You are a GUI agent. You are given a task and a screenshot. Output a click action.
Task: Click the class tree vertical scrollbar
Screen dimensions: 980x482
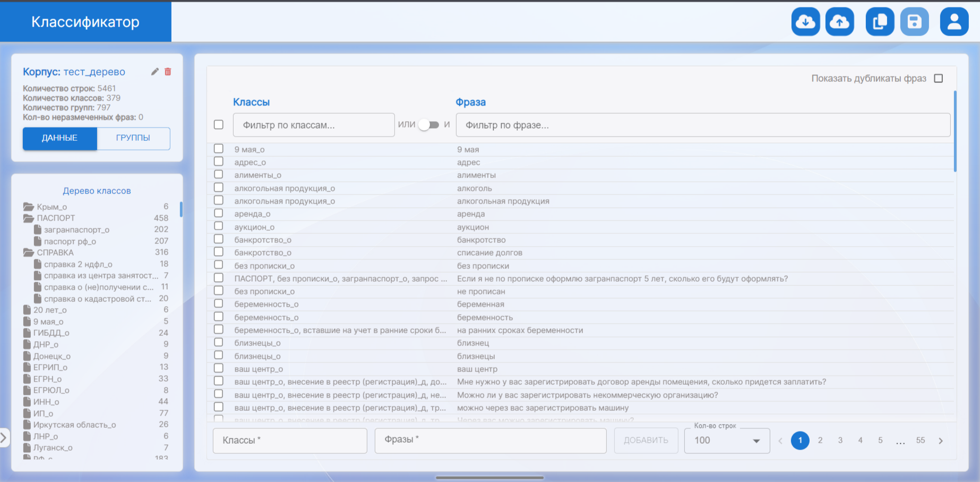coord(181,209)
